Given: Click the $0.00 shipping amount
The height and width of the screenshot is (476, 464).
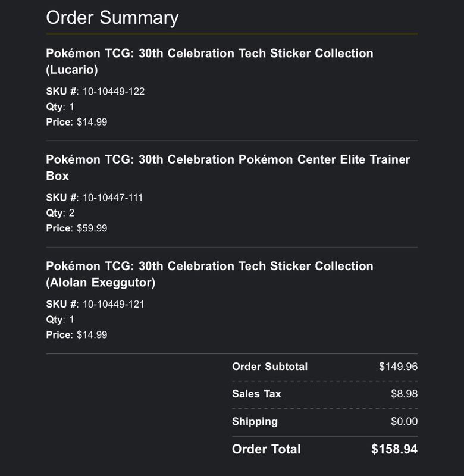Looking at the screenshot, I should pyautogui.click(x=405, y=422).
